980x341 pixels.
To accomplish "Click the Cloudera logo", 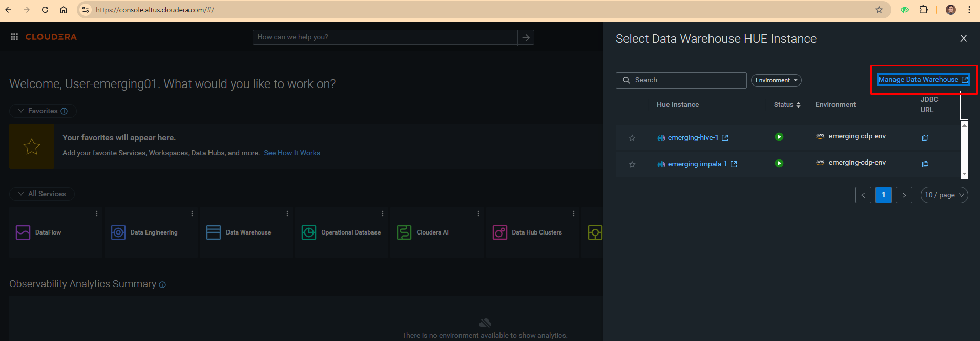I will tap(51, 37).
